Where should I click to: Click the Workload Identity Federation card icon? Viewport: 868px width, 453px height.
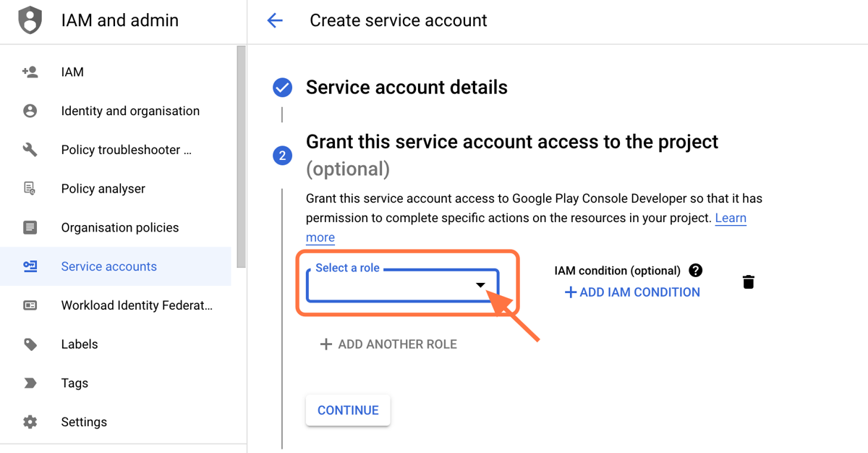[30, 305]
